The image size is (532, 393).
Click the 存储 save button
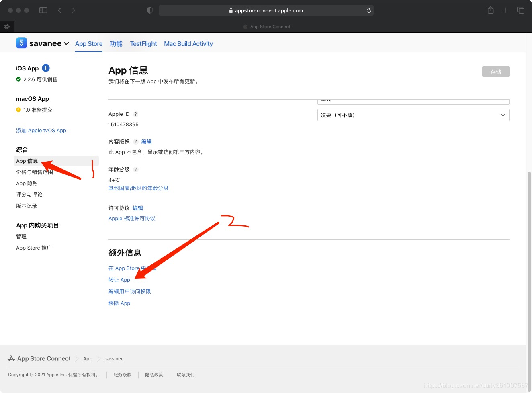point(496,72)
